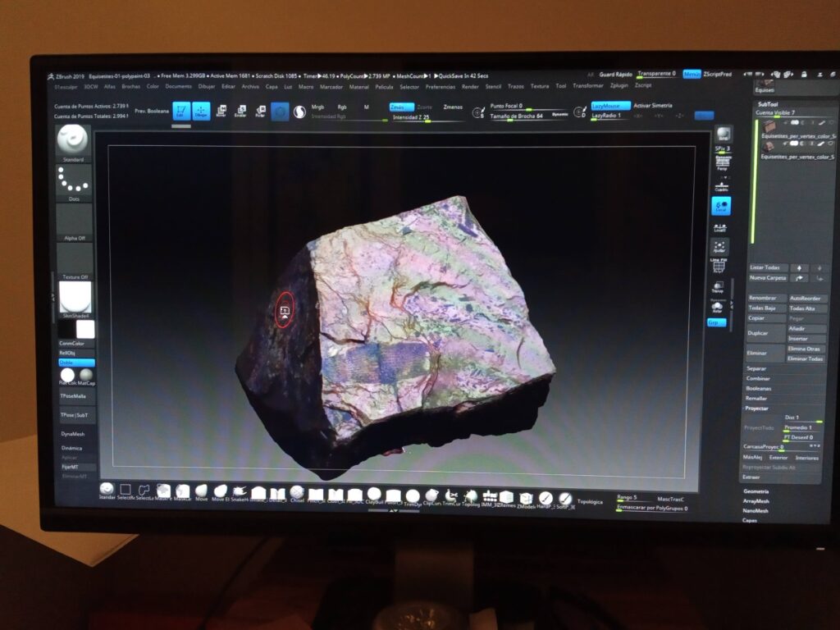Screen dimensions: 840x630
Task: Click the Duplicar subtool button
Action: [767, 333]
